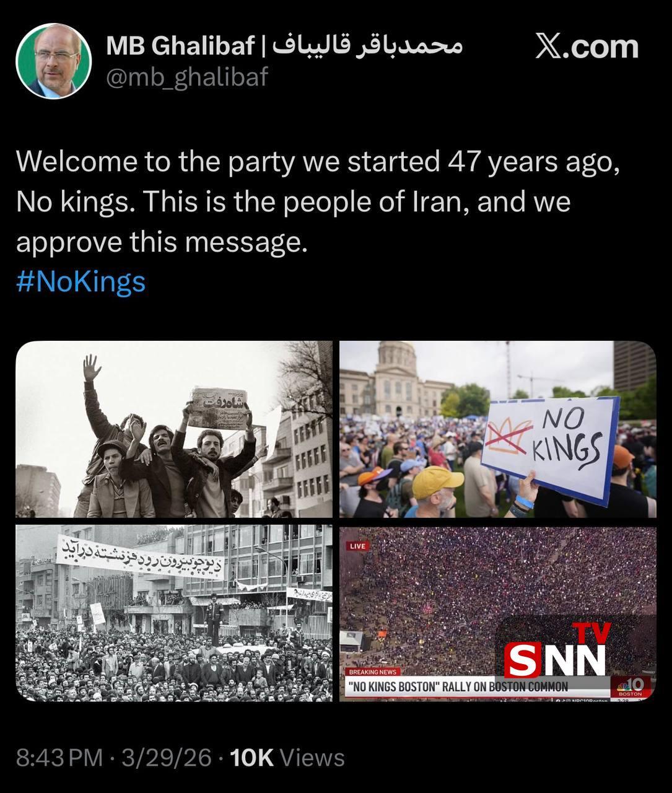672x793 pixels.
Task: Open the #NoKings hashtag
Action: [x=81, y=282]
